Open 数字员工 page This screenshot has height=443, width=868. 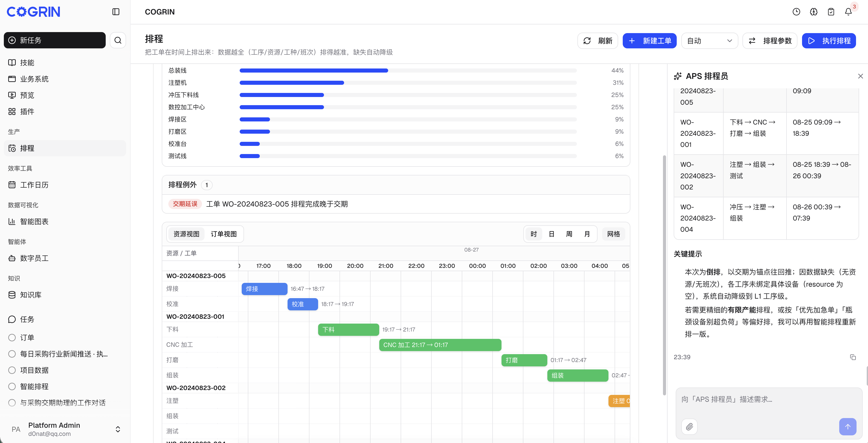65,258
